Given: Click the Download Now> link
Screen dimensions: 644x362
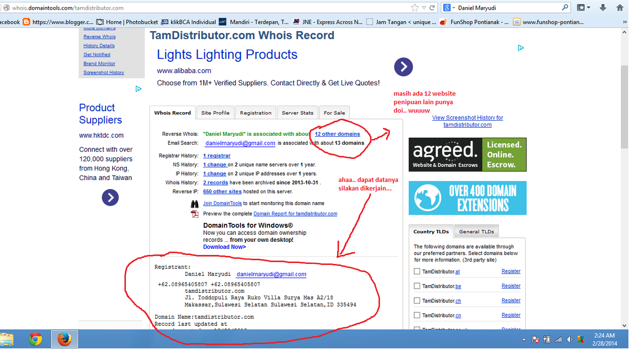Looking at the screenshot, I should (x=224, y=247).
